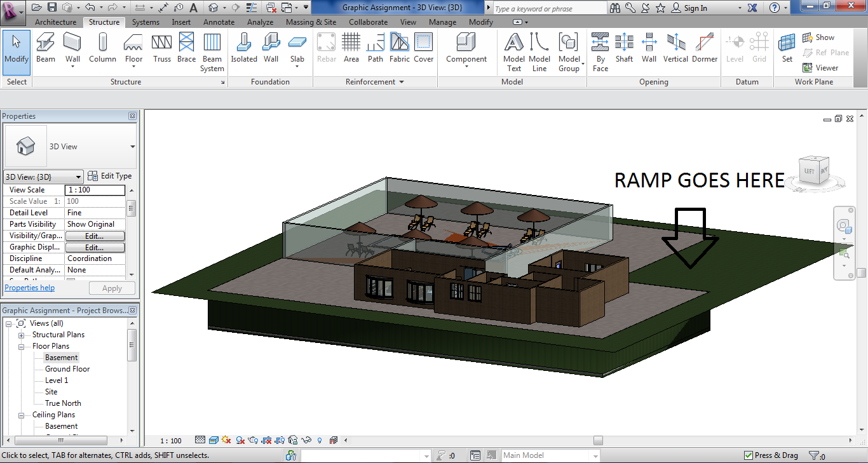Click Show work plane toggle
The height and width of the screenshot is (463, 868).
click(818, 37)
